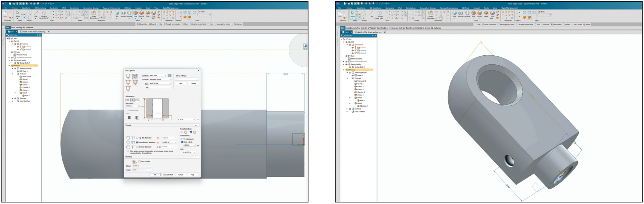Image resolution: width=644 pixels, height=204 pixels.
Task: Choose the To hole extent radio option
Action: tap(182, 139)
